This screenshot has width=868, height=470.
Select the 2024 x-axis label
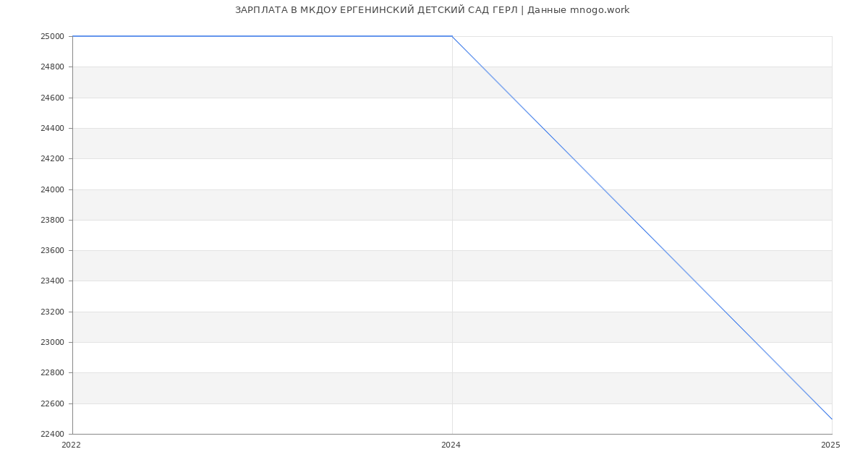pyautogui.click(x=451, y=445)
